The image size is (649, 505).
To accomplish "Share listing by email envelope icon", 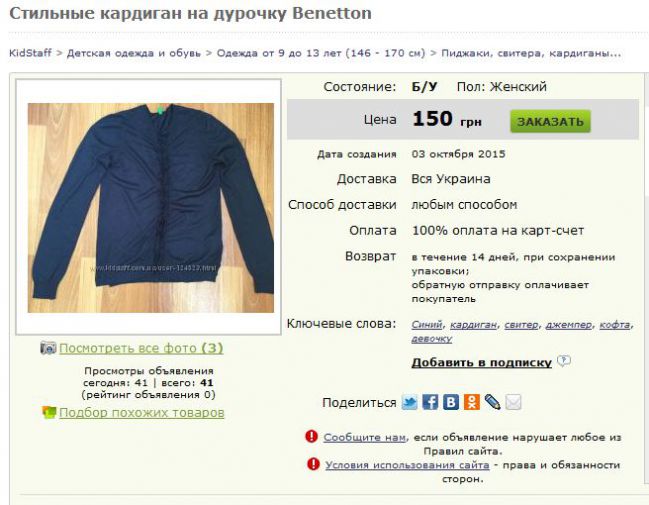I will point(513,402).
